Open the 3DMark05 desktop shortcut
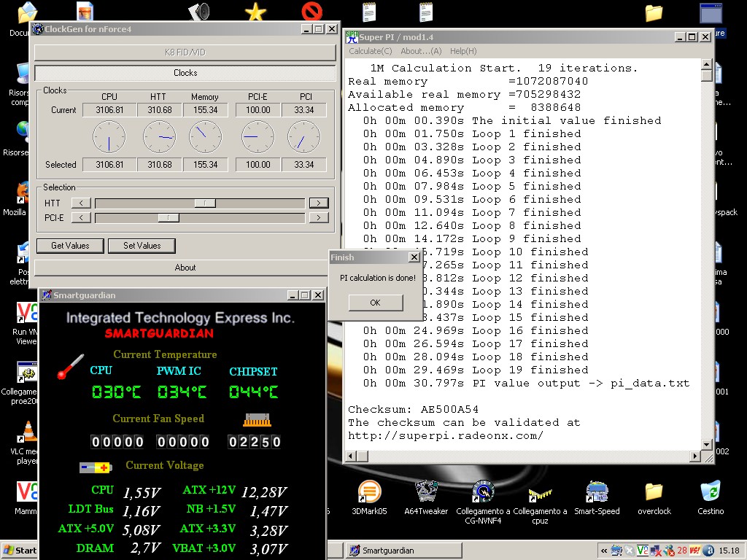 point(369,492)
